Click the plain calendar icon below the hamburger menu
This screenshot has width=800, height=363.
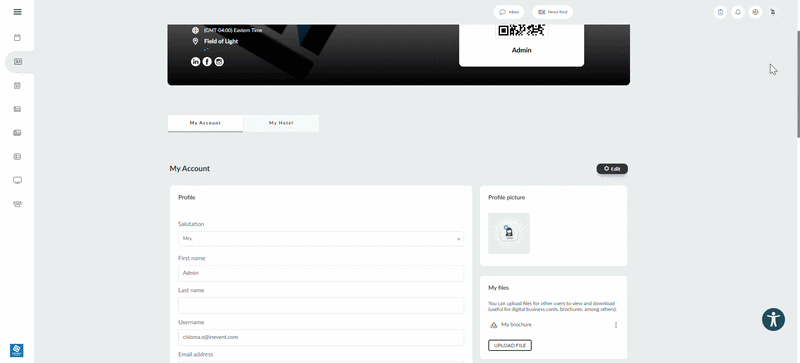pyautogui.click(x=17, y=38)
